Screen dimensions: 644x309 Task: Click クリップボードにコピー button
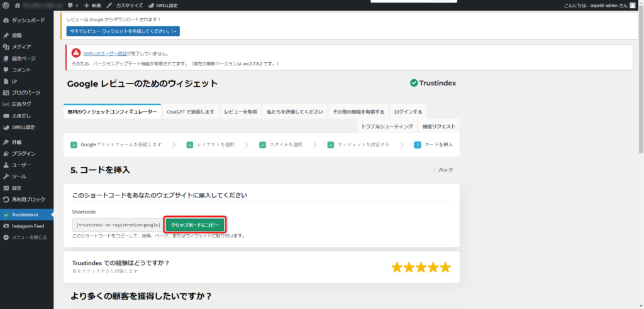pyautogui.click(x=195, y=225)
